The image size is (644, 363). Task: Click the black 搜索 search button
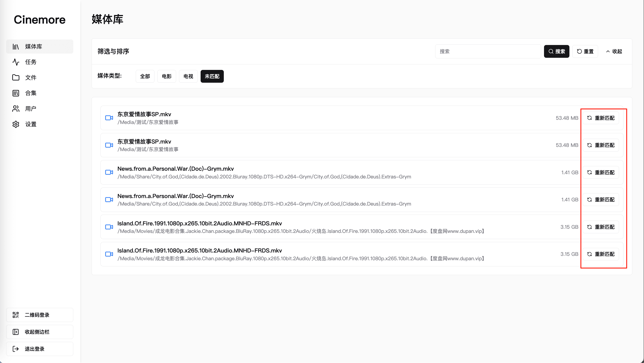pyautogui.click(x=556, y=51)
